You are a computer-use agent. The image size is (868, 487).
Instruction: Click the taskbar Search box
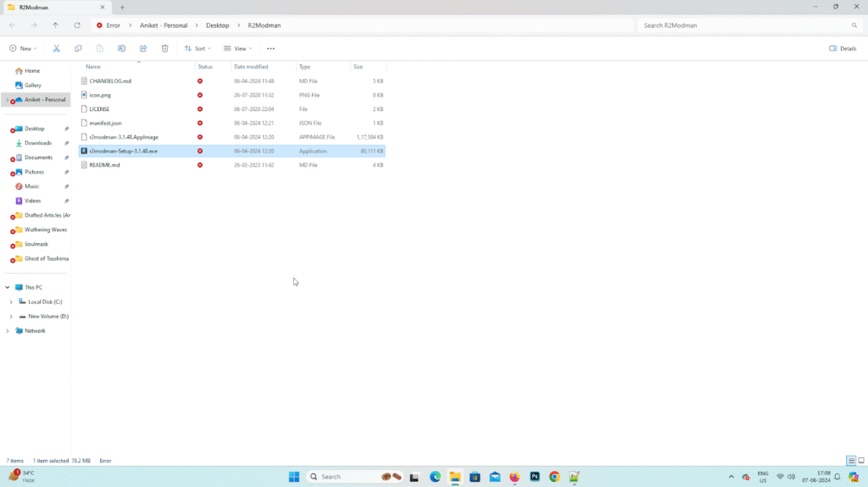[x=355, y=477]
